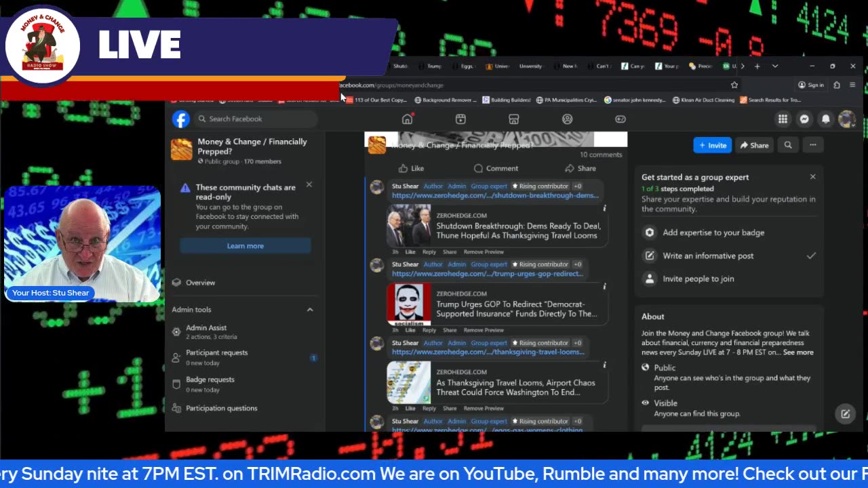Open the Facebook Groups icon
Screen dimensions: 868x488
(x=568, y=119)
